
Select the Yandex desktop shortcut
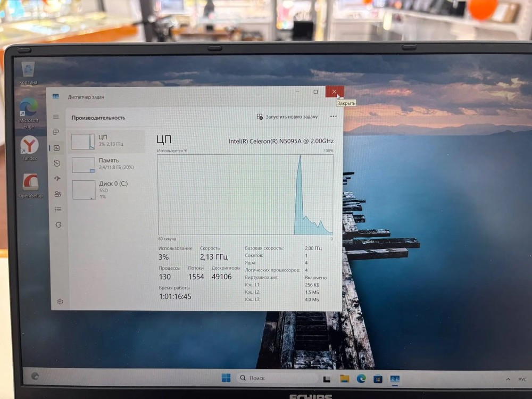[29, 148]
